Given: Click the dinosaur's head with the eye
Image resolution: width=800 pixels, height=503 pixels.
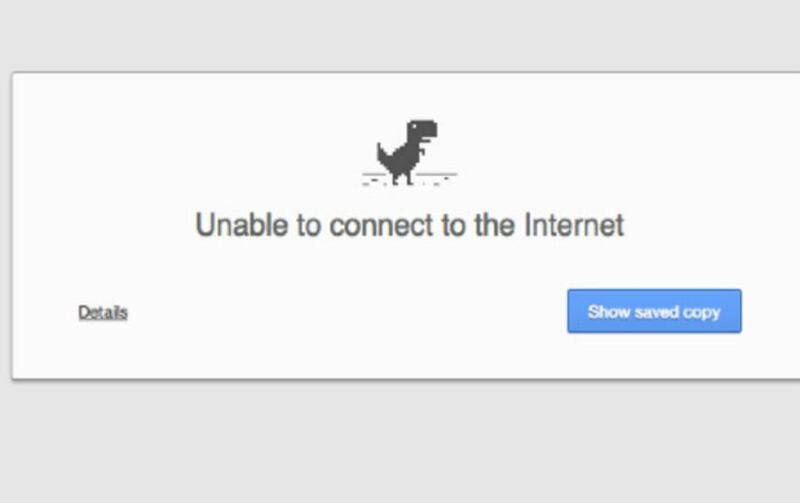Looking at the screenshot, I should pos(422,129).
